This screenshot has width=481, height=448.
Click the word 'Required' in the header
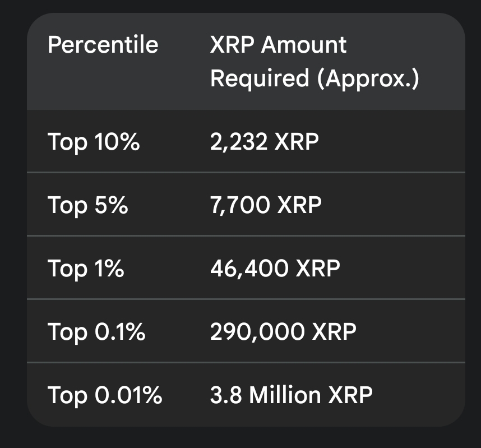click(x=259, y=79)
